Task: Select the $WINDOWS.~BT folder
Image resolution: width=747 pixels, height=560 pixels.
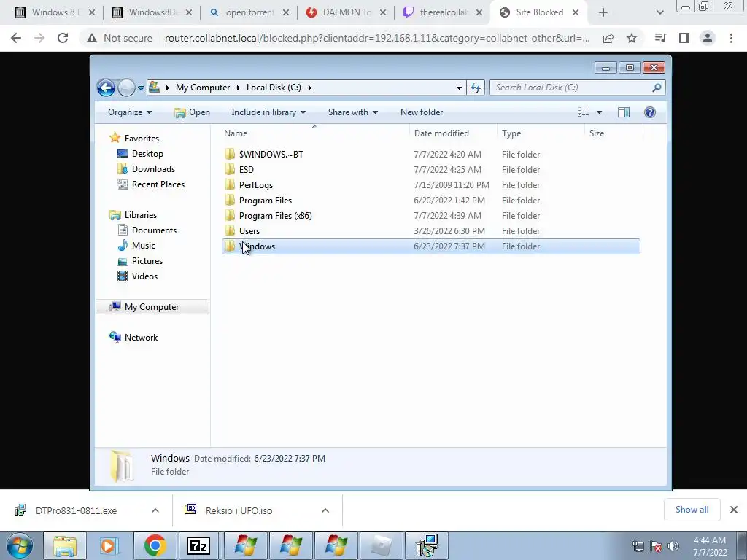Action: (x=271, y=155)
